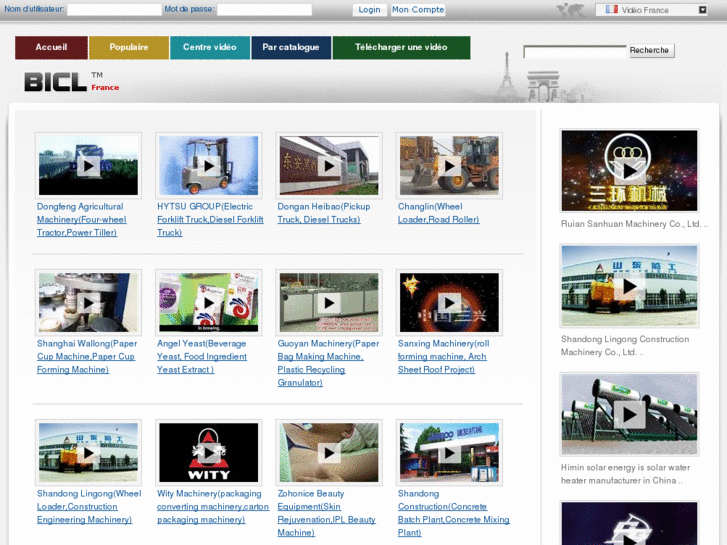727x545 pixels.
Task: Open the Vidéo France country dropdown
Action: [651, 10]
